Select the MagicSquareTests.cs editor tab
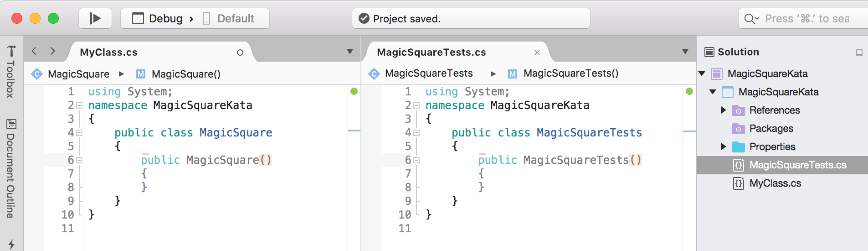The image size is (868, 251). [x=431, y=52]
